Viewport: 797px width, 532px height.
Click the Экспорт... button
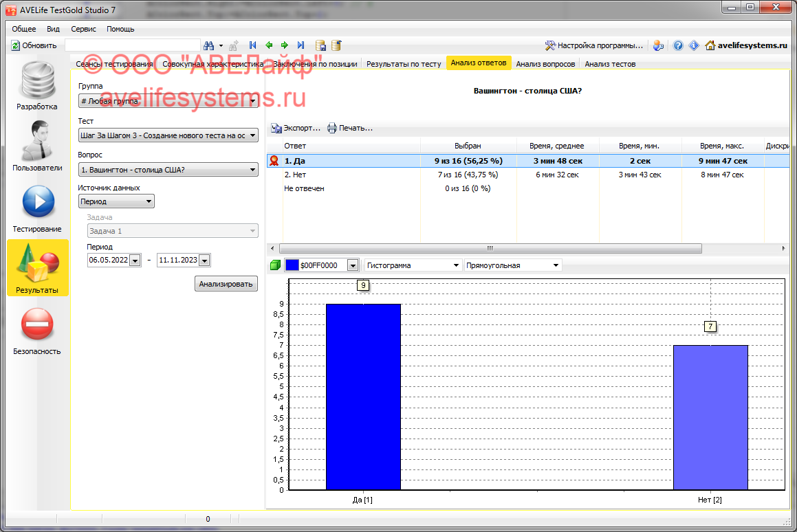click(296, 128)
